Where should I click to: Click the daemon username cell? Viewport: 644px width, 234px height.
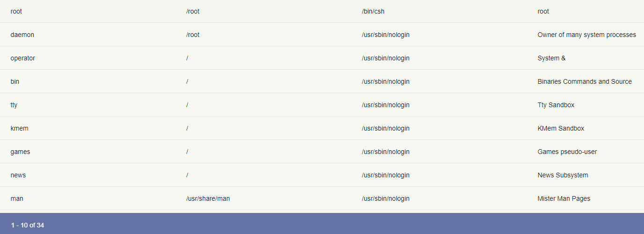[x=22, y=35]
